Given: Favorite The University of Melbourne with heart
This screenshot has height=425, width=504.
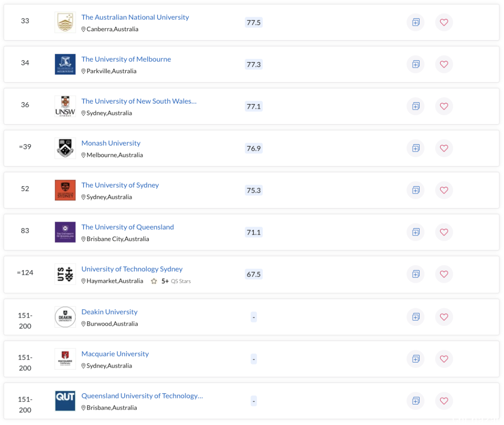Looking at the screenshot, I should pos(444,64).
